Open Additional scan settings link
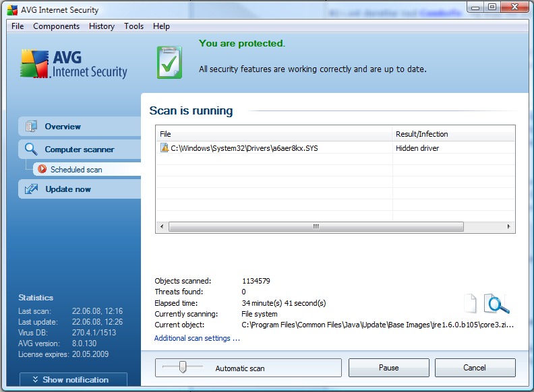 [197, 338]
